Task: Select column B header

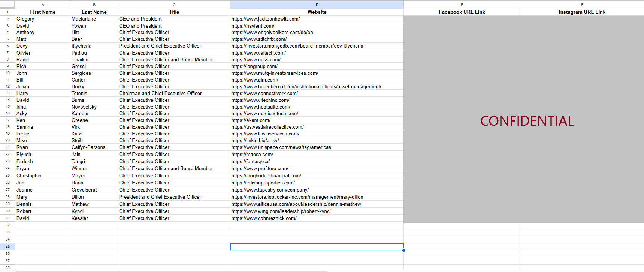Action: (94, 4)
